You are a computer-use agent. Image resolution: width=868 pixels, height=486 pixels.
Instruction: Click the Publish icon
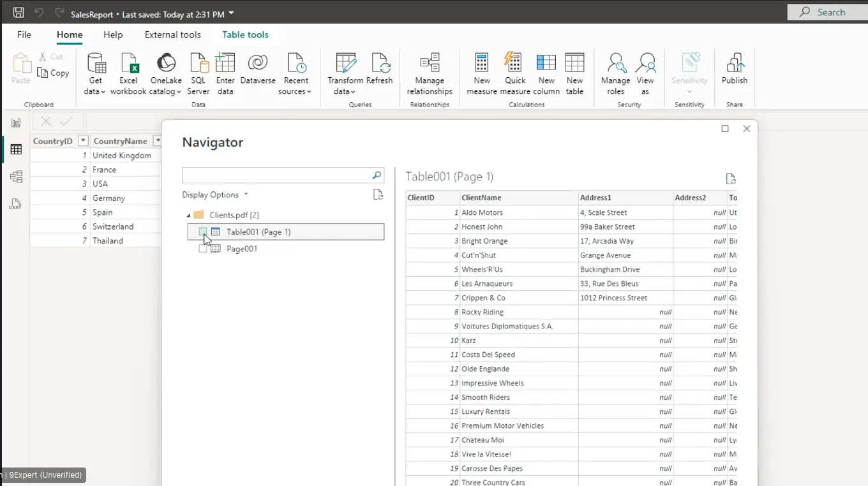click(x=735, y=63)
